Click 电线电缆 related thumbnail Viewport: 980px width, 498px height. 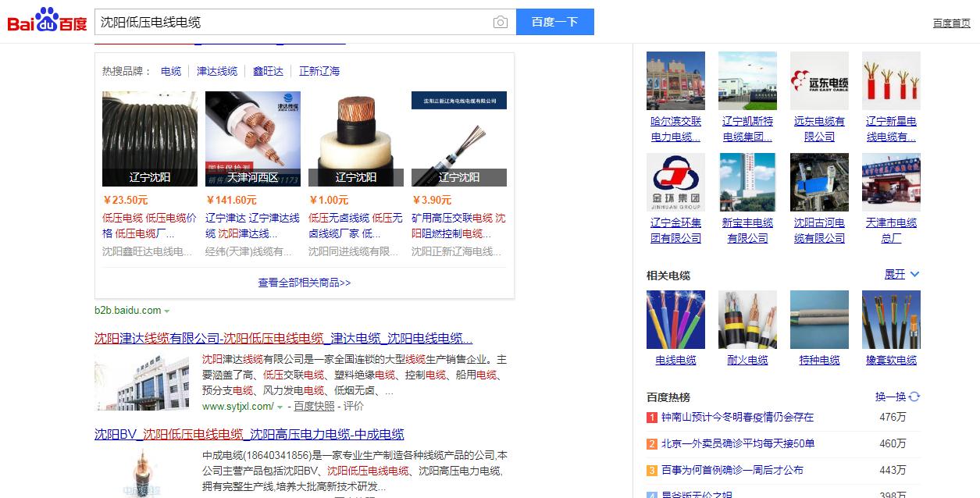tap(676, 319)
